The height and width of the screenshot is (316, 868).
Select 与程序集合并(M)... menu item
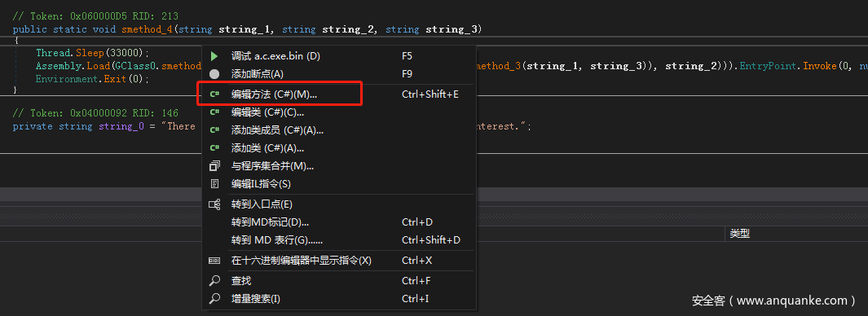click(339, 165)
